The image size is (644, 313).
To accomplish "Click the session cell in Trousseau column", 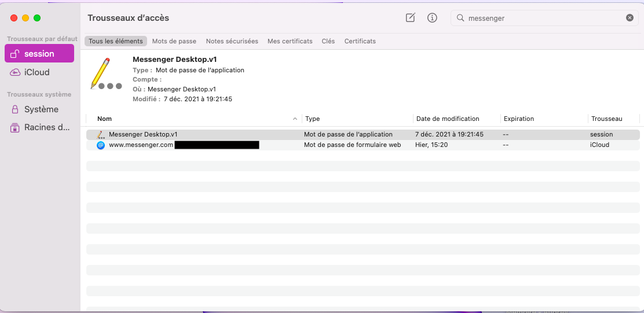I will pos(601,135).
